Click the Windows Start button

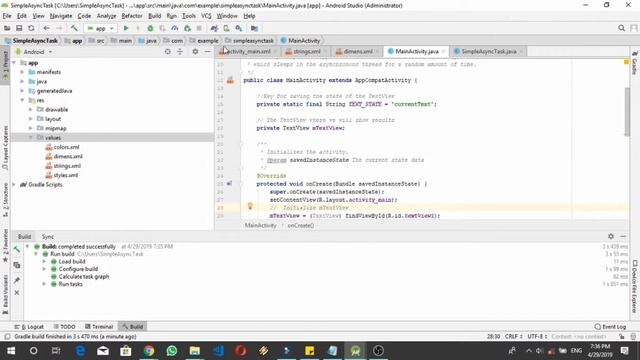click(11, 351)
